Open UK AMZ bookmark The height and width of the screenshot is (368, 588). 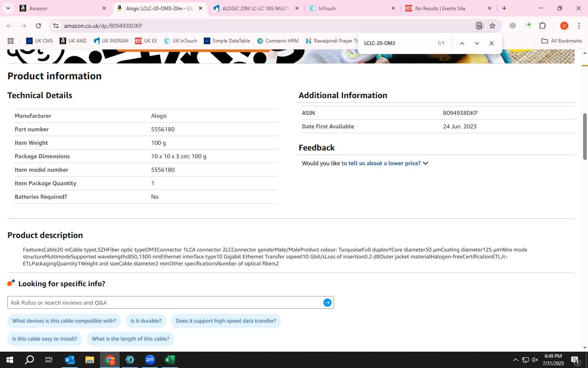73,41
